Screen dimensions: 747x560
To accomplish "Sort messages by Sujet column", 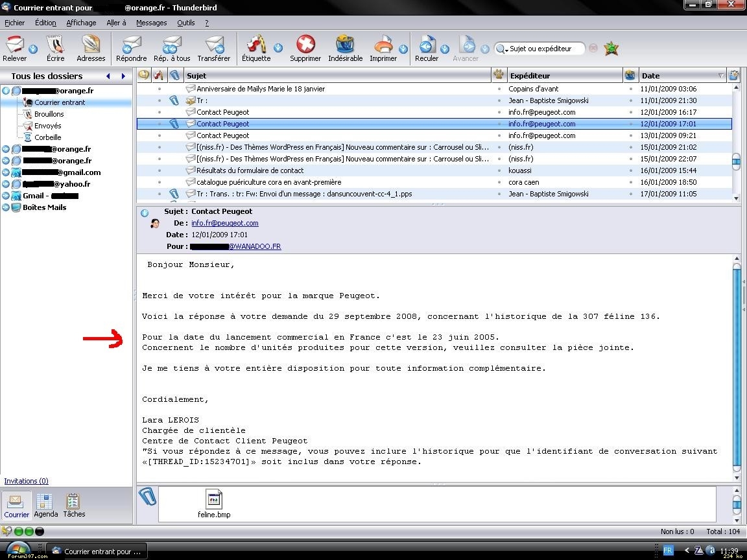I will (338, 75).
